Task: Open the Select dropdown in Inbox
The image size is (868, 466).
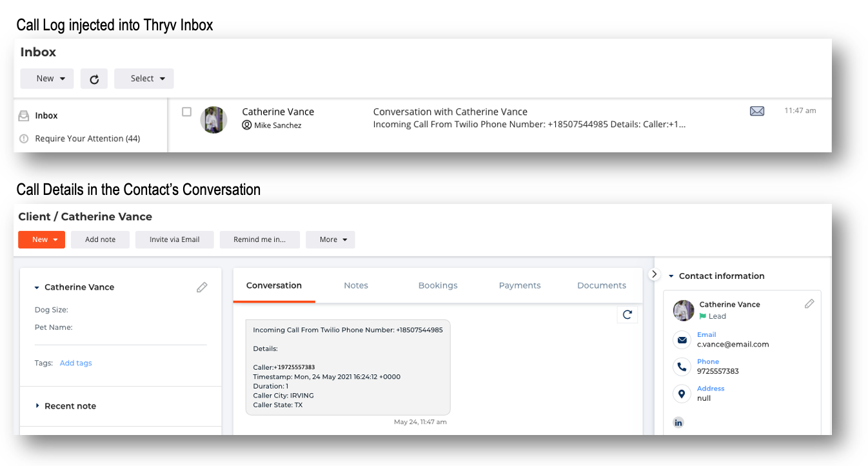Action: click(144, 79)
